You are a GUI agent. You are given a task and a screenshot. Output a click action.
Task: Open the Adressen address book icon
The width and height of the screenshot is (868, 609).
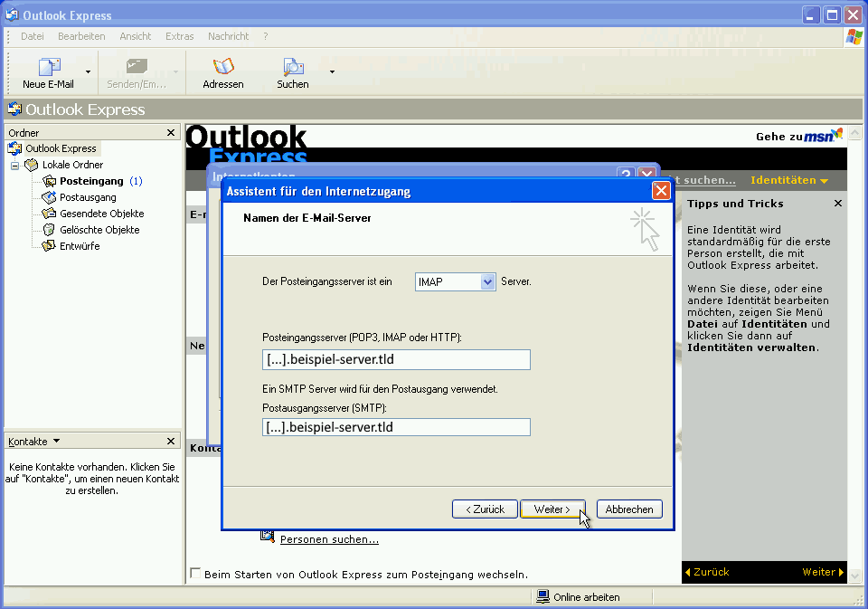[x=222, y=68]
